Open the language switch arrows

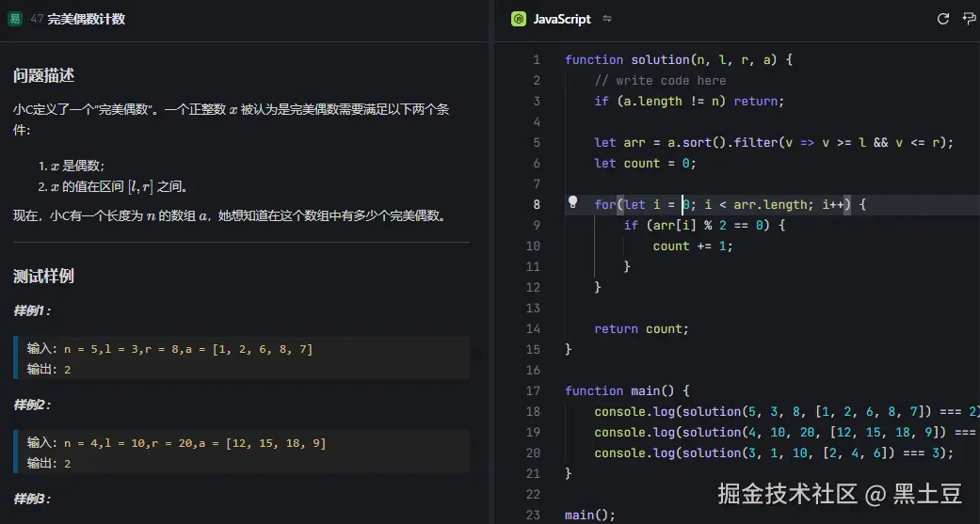tap(607, 19)
